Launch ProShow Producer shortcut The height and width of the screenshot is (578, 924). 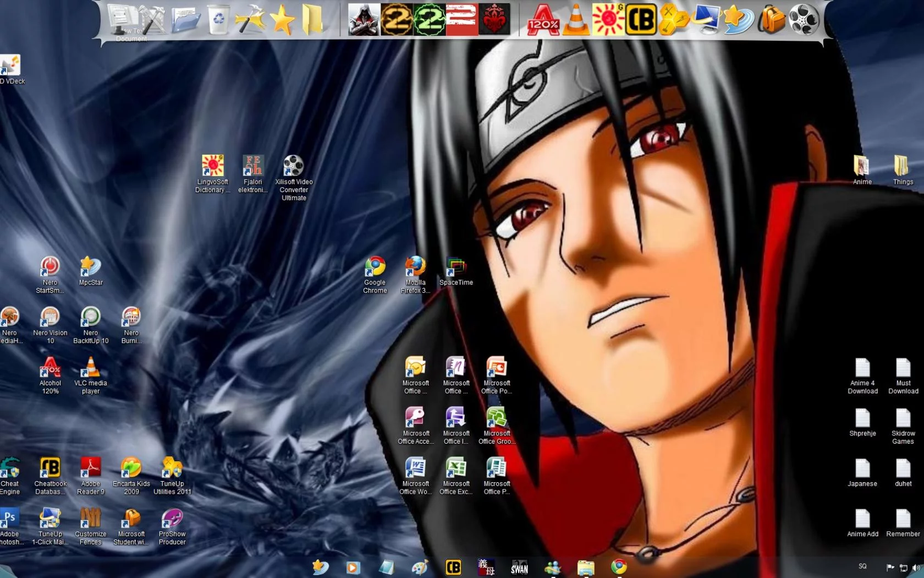tap(172, 527)
